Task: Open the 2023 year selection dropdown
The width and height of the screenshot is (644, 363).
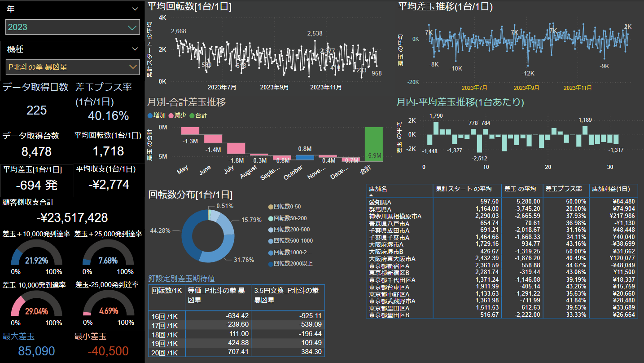Action: (x=132, y=27)
